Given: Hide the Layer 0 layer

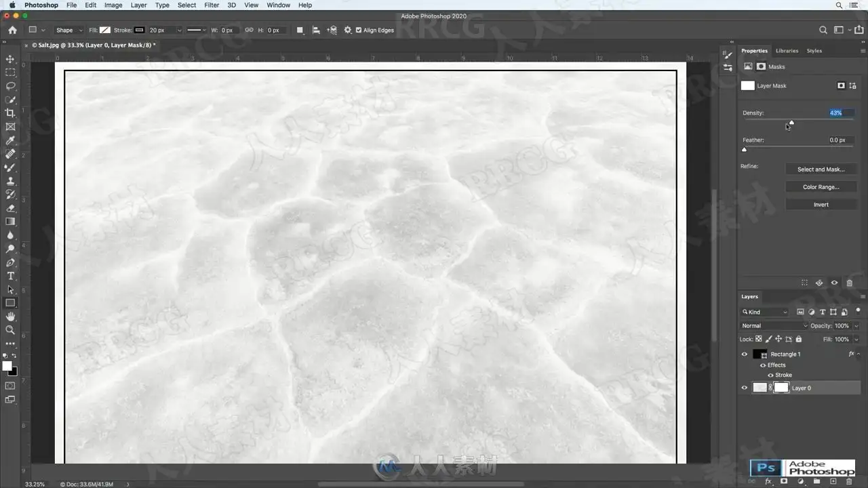Looking at the screenshot, I should click(745, 388).
